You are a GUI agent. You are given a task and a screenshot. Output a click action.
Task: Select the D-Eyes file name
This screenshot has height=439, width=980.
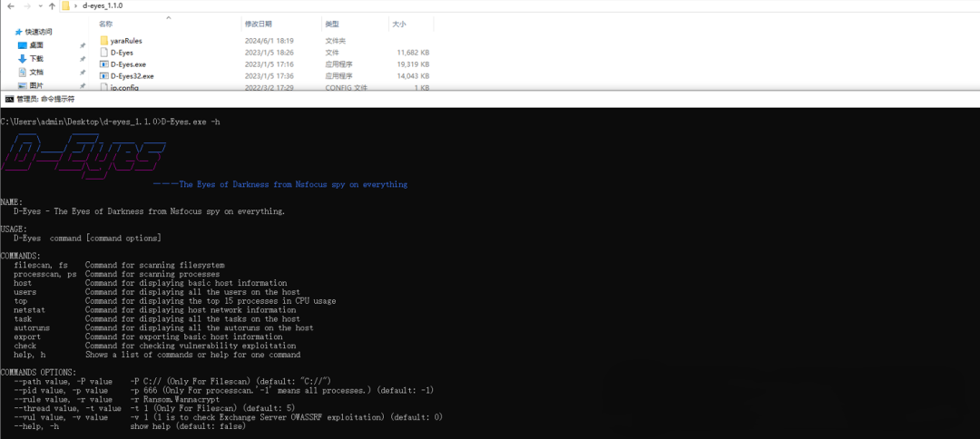[122, 53]
